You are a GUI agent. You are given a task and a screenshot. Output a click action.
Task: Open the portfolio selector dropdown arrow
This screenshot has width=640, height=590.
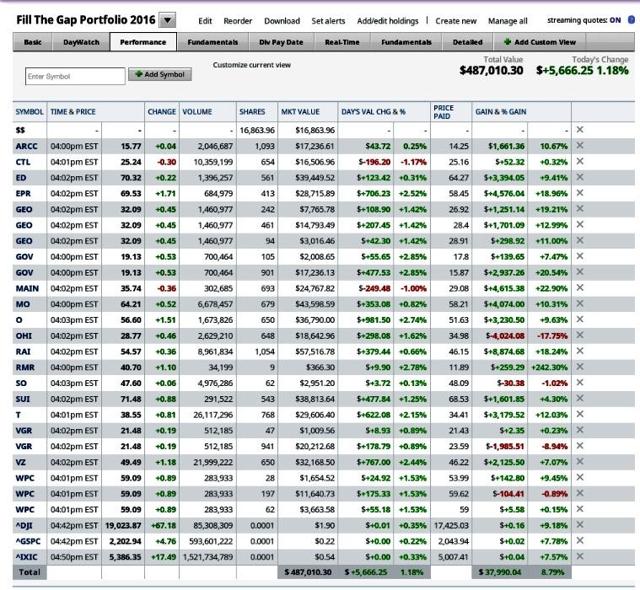coord(167,20)
